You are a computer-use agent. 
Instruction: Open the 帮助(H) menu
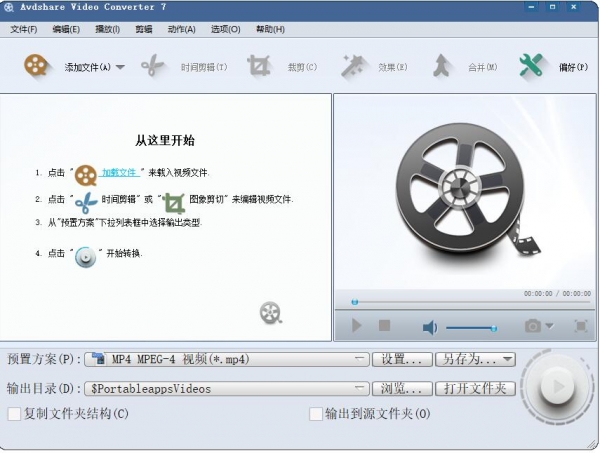271,29
